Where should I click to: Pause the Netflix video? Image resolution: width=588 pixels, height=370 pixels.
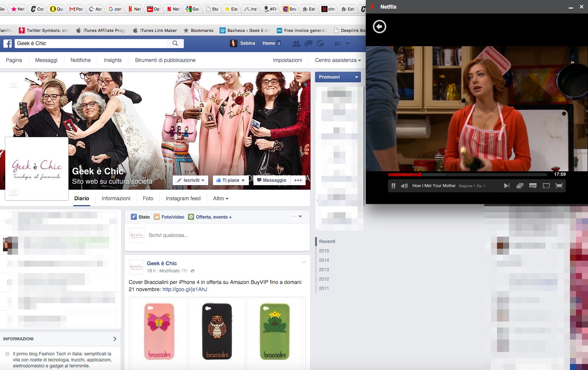tap(393, 186)
